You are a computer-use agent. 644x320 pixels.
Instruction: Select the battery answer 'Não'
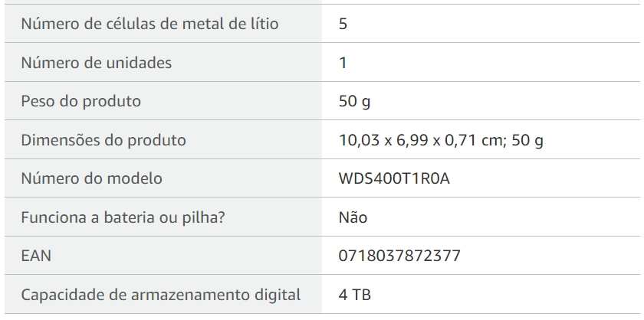(x=353, y=217)
